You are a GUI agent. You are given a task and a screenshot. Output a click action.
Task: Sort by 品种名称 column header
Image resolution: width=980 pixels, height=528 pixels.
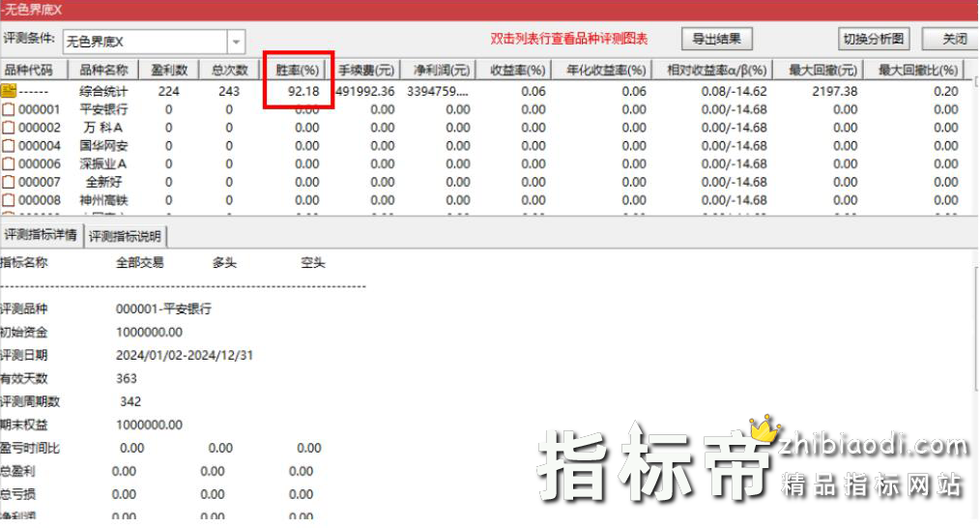103,70
